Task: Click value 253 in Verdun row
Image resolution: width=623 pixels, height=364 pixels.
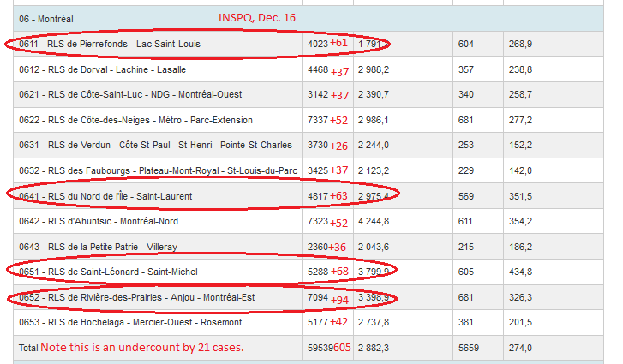Action: tap(466, 146)
